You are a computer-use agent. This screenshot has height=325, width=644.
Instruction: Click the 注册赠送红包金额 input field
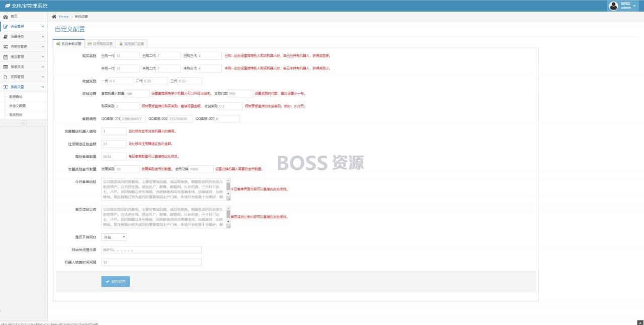[114, 144]
